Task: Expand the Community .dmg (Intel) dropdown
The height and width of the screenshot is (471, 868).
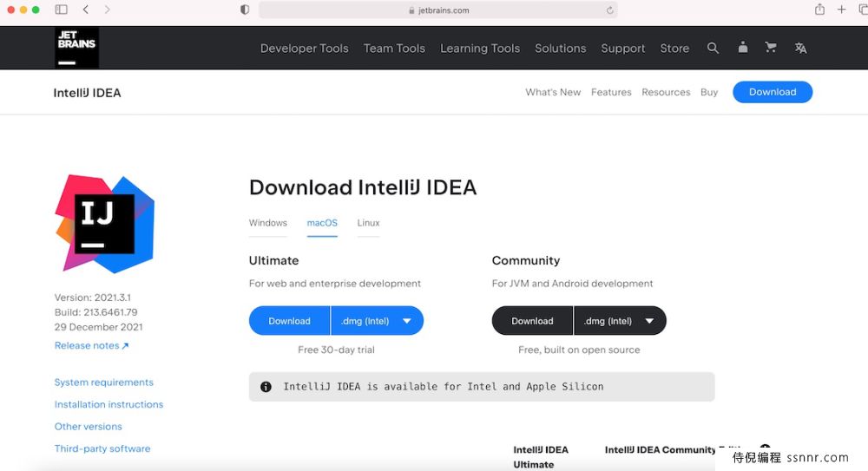Action: click(x=649, y=321)
